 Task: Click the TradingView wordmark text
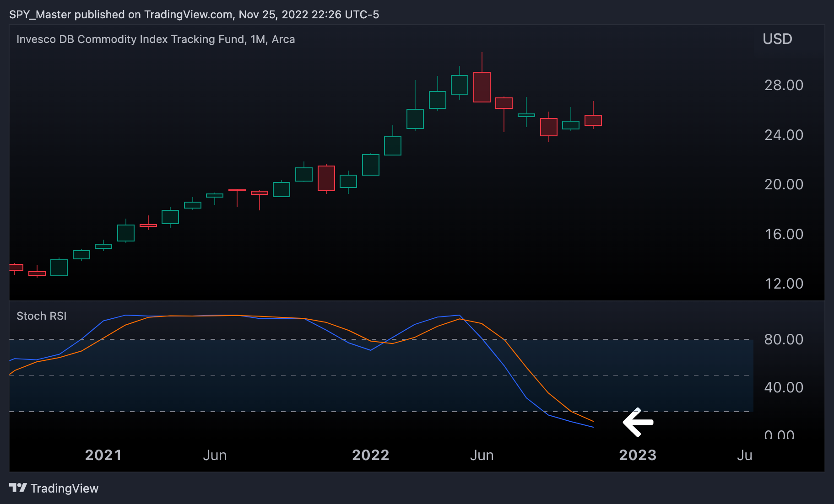click(65, 488)
